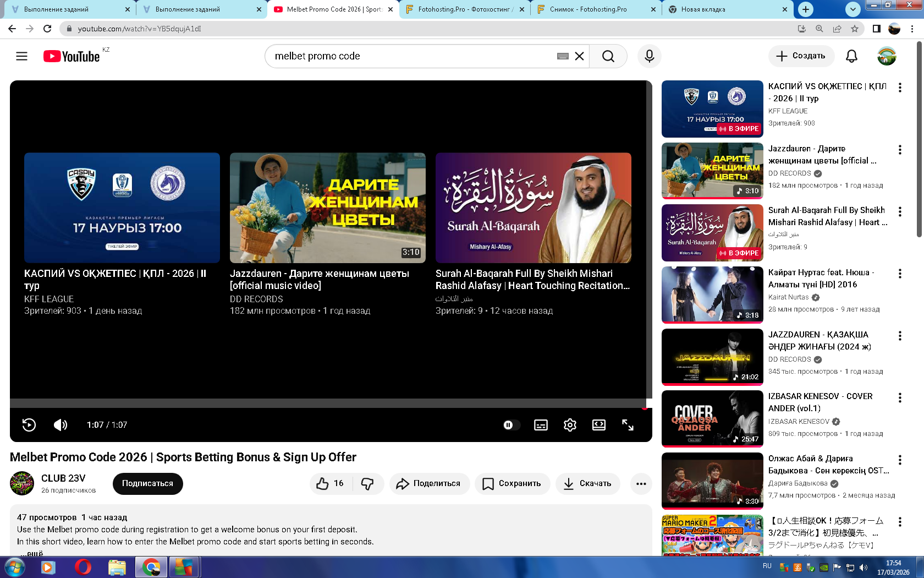924x578 pixels.
Task: Open player settings gear
Action: (570, 425)
